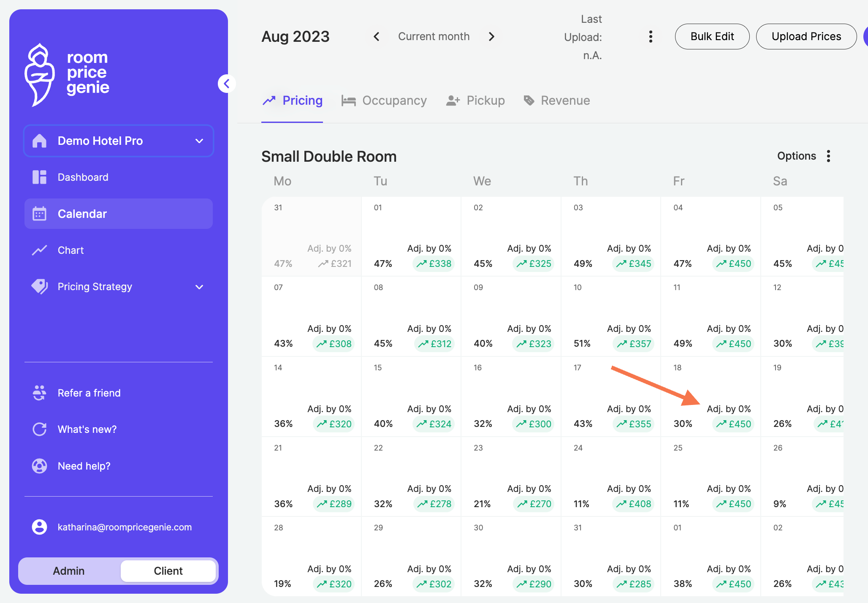The image size is (868, 603).
Task: Expand the Pricing Strategy chevron
Action: tap(199, 287)
